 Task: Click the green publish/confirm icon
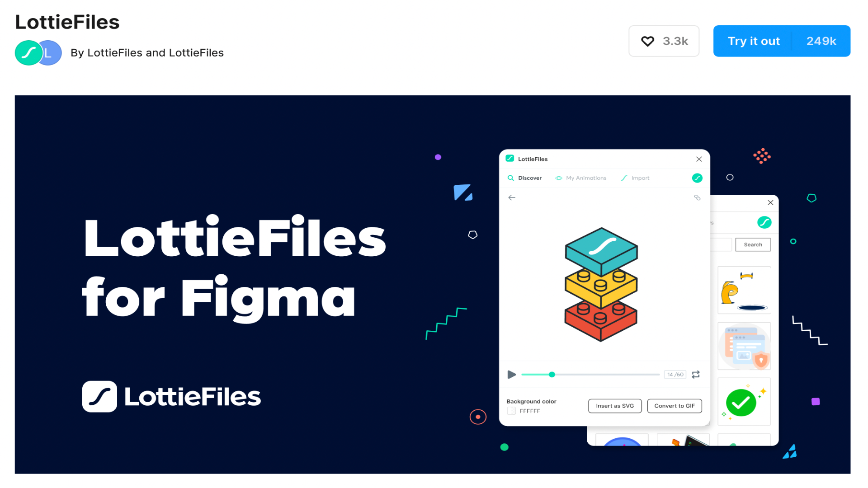[741, 402]
